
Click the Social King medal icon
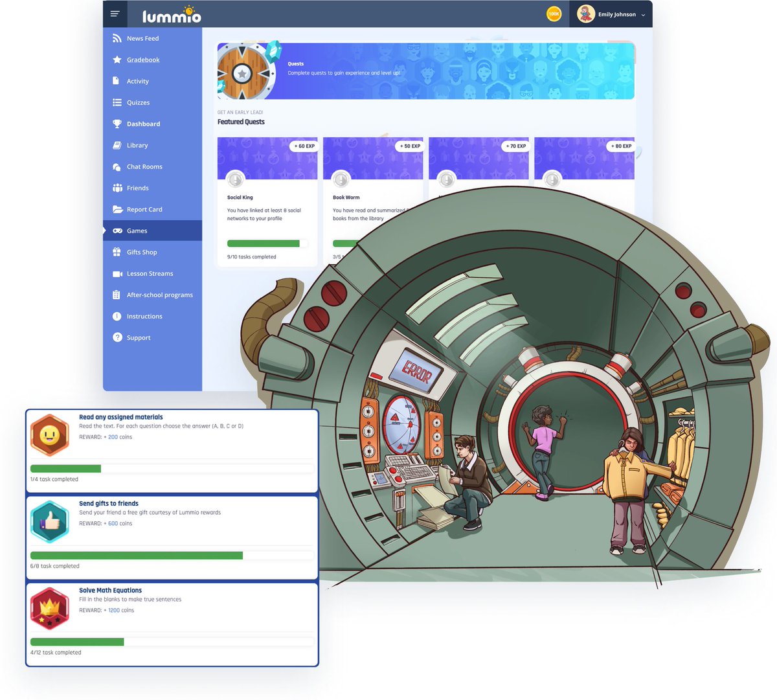pyautogui.click(x=235, y=179)
